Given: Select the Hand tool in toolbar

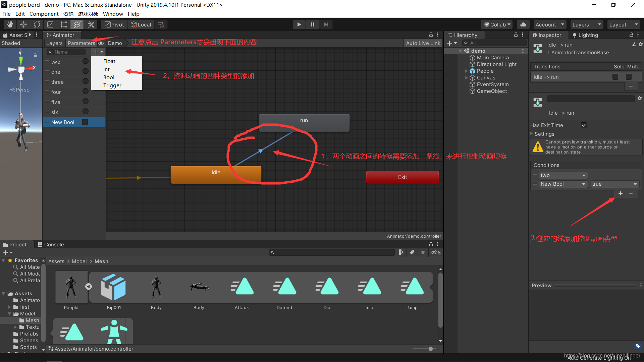Looking at the screenshot, I should point(10,24).
